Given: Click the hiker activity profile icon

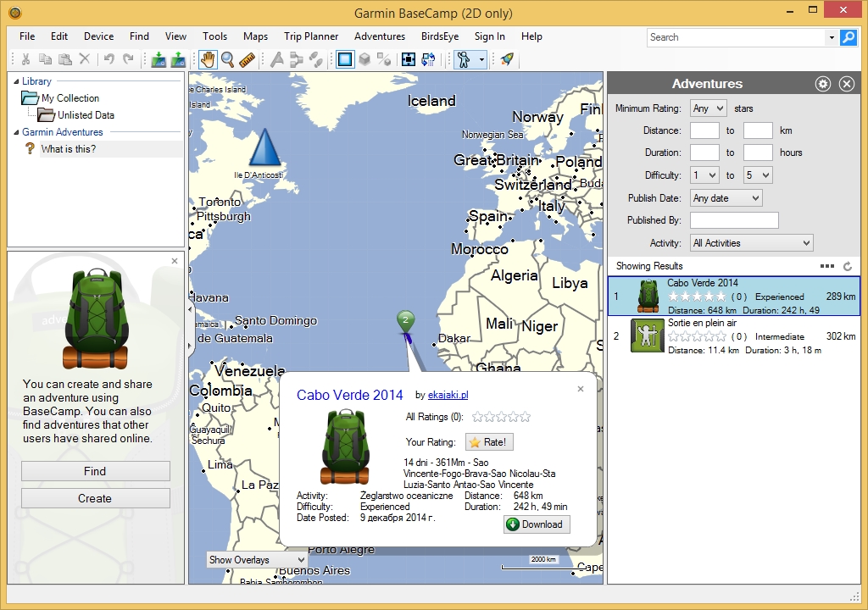Looking at the screenshot, I should (x=464, y=59).
